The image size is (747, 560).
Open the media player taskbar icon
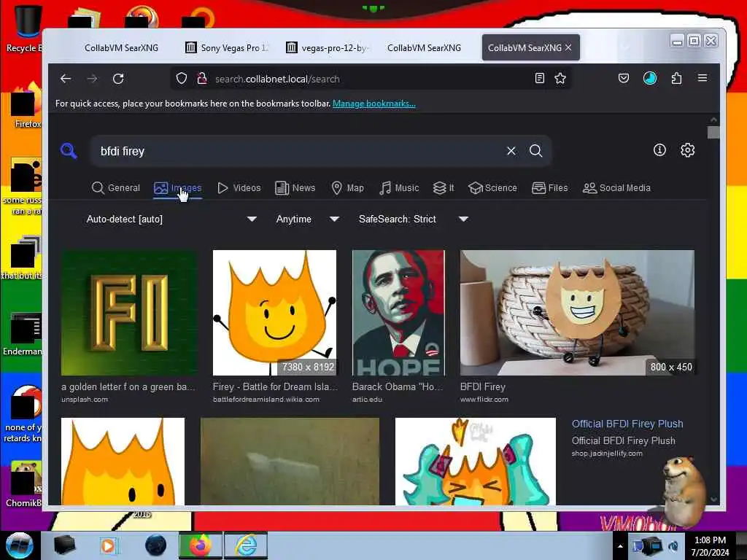pos(109,545)
